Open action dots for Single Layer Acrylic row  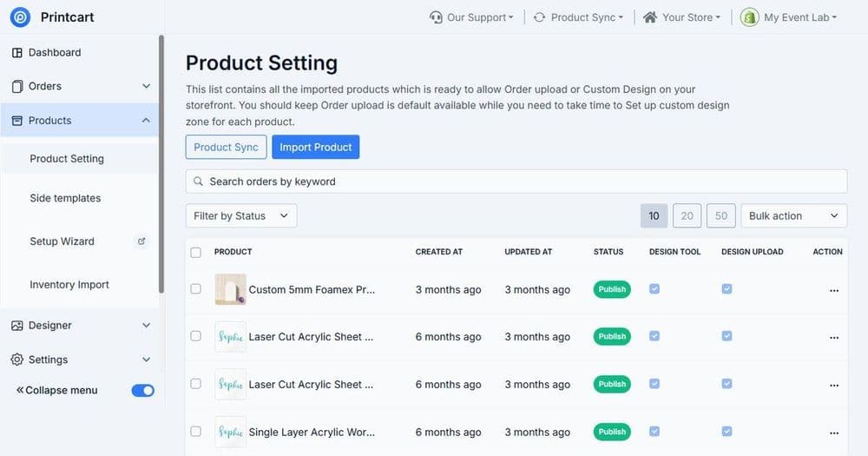coord(834,433)
